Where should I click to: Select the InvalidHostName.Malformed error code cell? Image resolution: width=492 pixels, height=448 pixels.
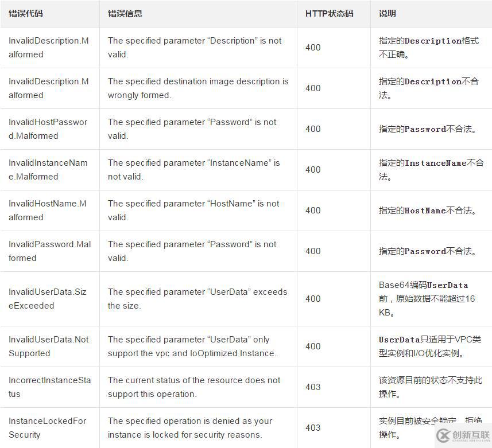48,211
